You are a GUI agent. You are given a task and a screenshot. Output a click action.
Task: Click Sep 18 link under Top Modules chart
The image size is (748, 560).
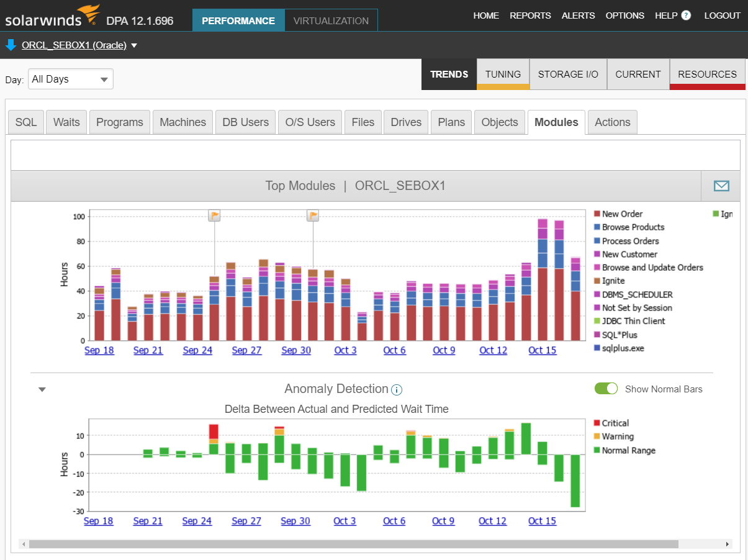[99, 350]
